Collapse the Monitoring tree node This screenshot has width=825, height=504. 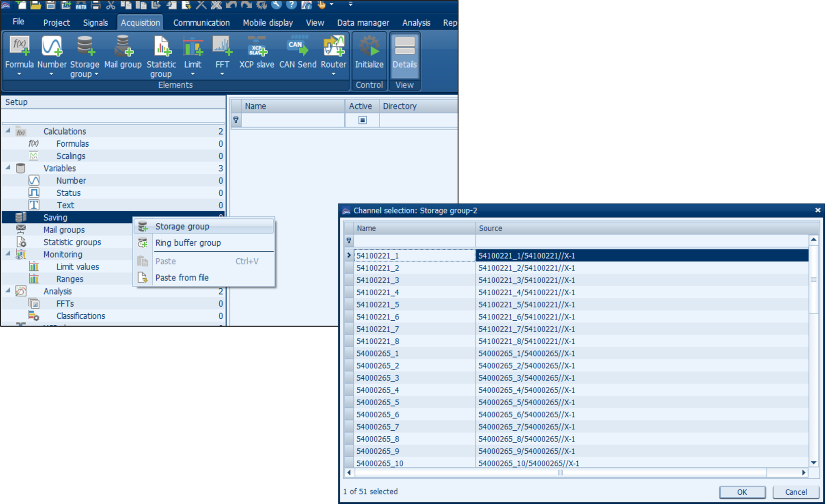tap(8, 254)
